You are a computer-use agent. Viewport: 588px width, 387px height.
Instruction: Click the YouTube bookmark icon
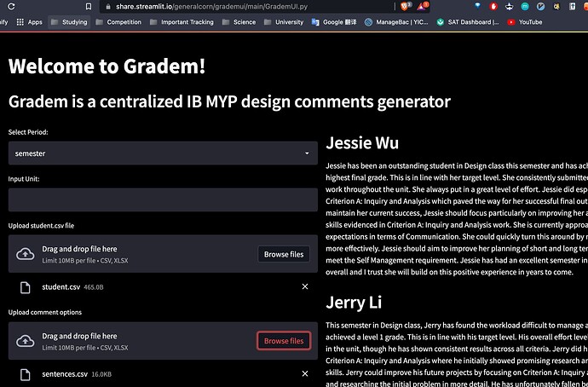coord(510,22)
